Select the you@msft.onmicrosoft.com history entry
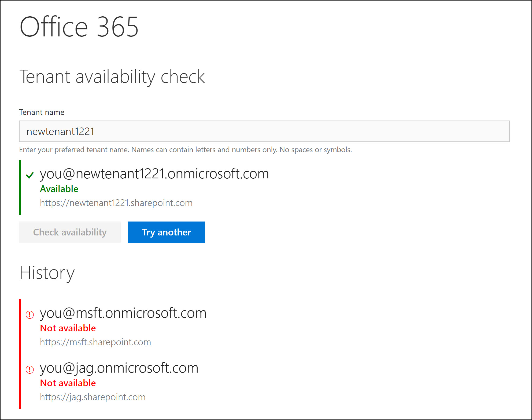This screenshot has width=532, height=420. pyautogui.click(x=123, y=313)
